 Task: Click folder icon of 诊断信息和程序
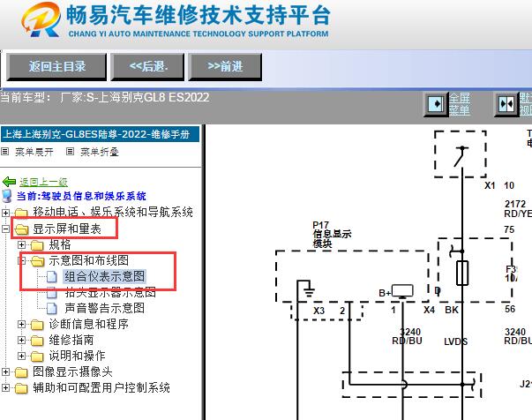click(x=37, y=325)
